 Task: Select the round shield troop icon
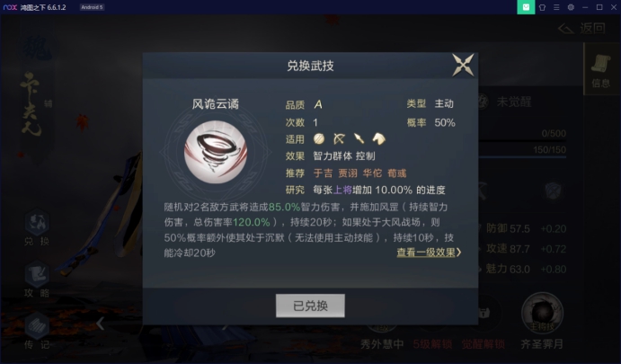319,138
